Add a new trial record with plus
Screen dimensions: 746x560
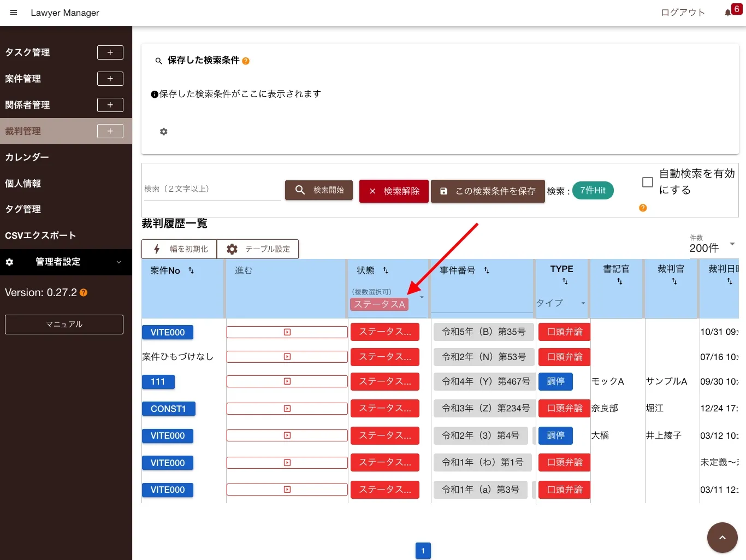pyautogui.click(x=110, y=131)
